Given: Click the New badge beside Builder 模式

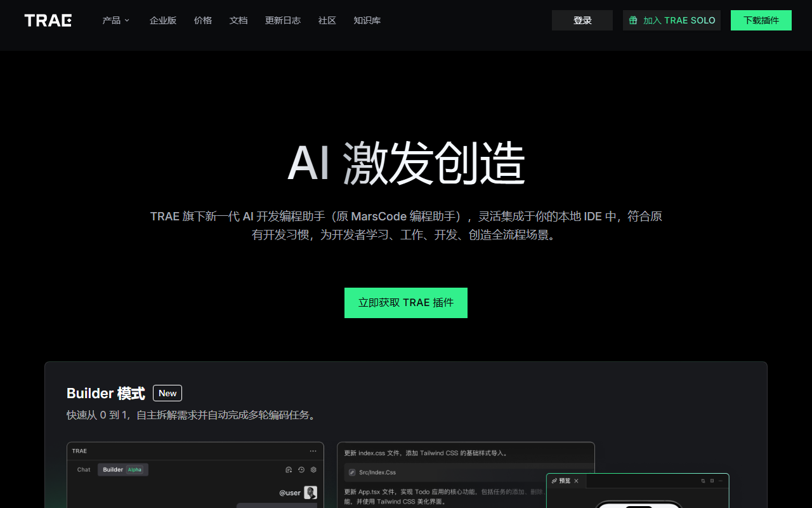Looking at the screenshot, I should [167, 393].
